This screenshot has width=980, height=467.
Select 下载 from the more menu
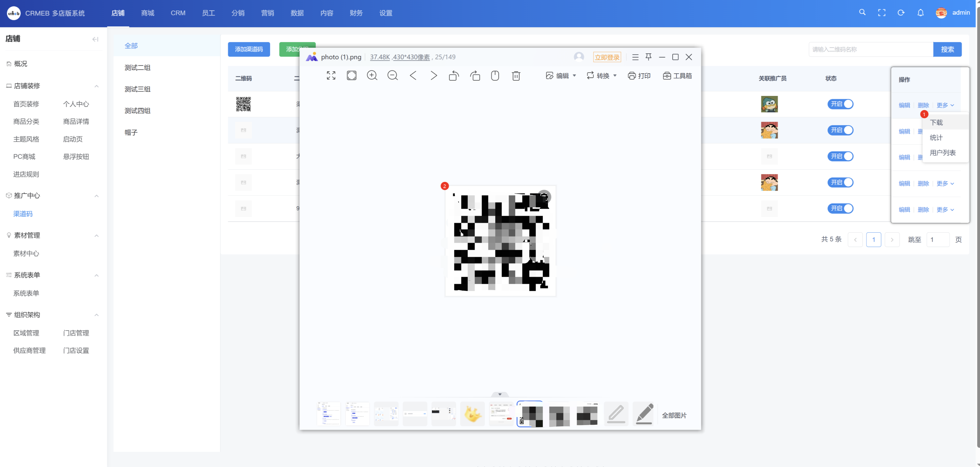tap(936, 122)
